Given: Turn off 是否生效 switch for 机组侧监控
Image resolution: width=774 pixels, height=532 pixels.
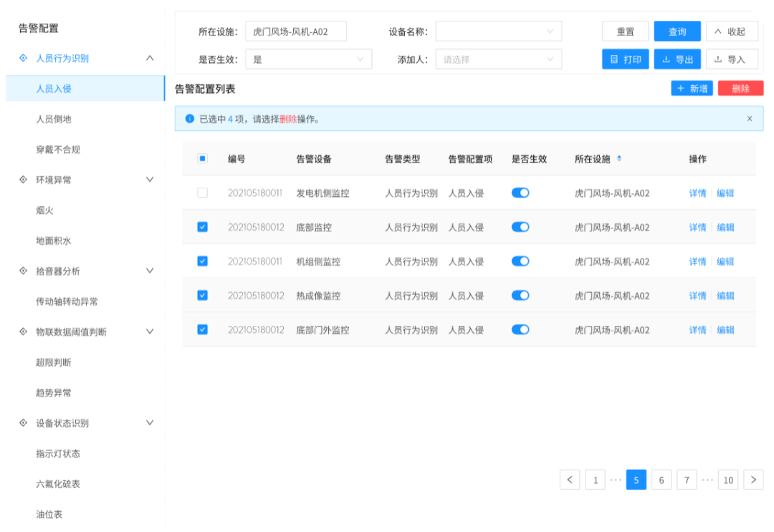Looking at the screenshot, I should click(x=520, y=261).
